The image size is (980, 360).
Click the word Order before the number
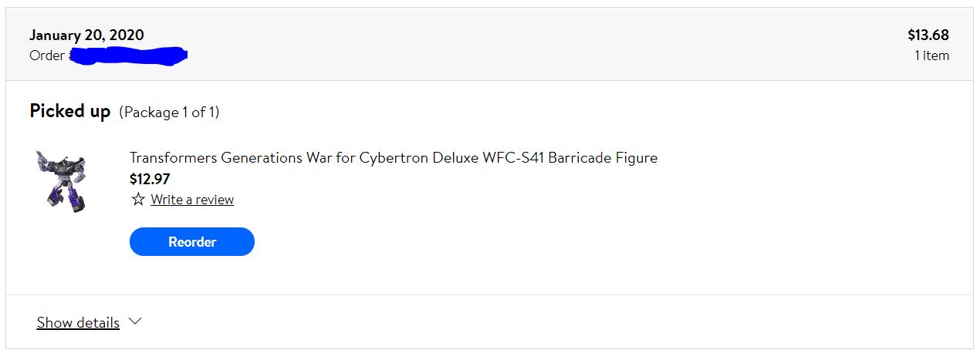click(x=47, y=56)
